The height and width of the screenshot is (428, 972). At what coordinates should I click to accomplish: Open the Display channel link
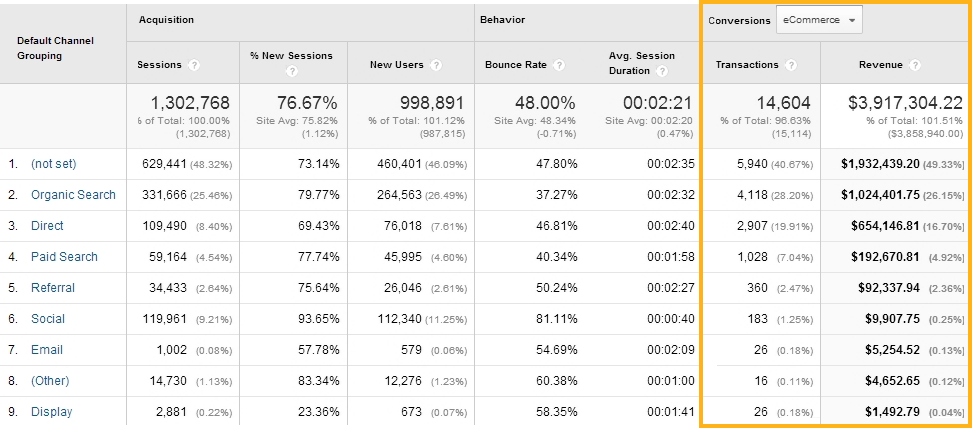click(51, 412)
